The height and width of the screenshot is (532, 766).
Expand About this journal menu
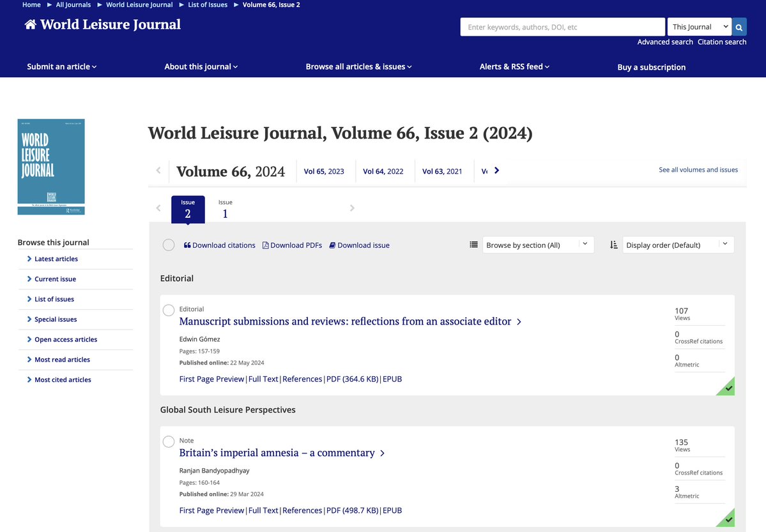[x=201, y=66]
